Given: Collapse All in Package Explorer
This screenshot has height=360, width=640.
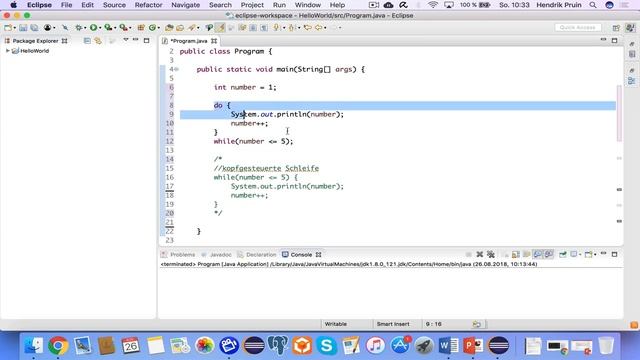Looking at the screenshot, I should (x=87, y=40).
